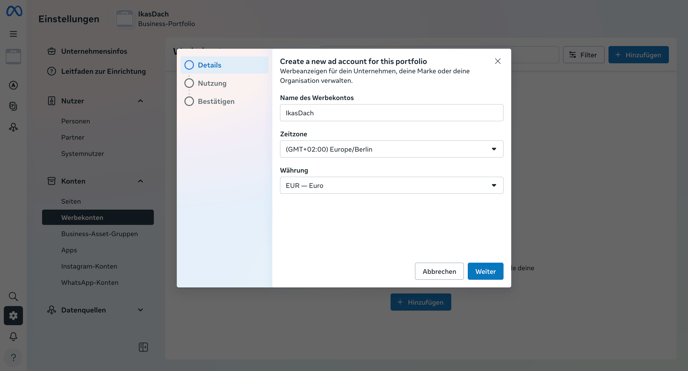
Task: Click the top-right Hinzufügen button
Action: 638,55
